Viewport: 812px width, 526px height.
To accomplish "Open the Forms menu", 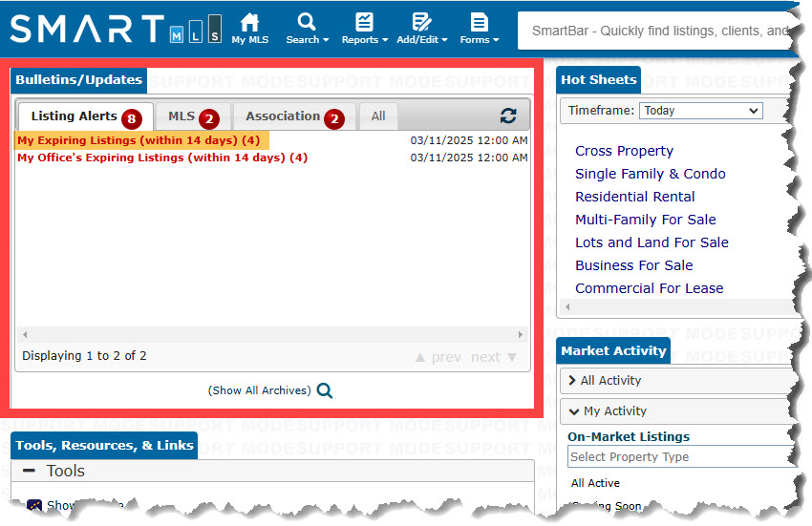I will [x=479, y=29].
